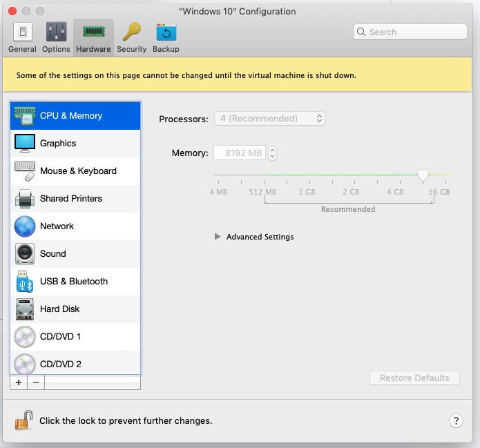
Task: Click the CD/DVD 2 disc icon
Action: [x=25, y=364]
